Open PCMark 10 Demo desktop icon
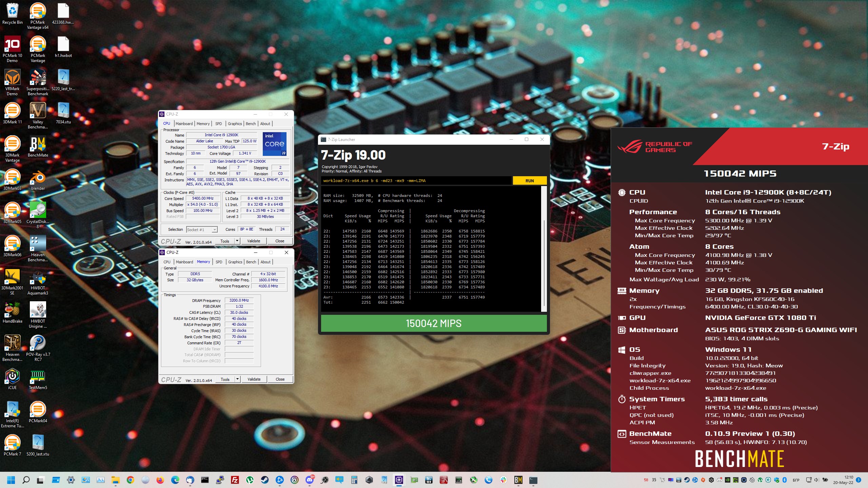This screenshot has width=868, height=488. click(x=12, y=49)
